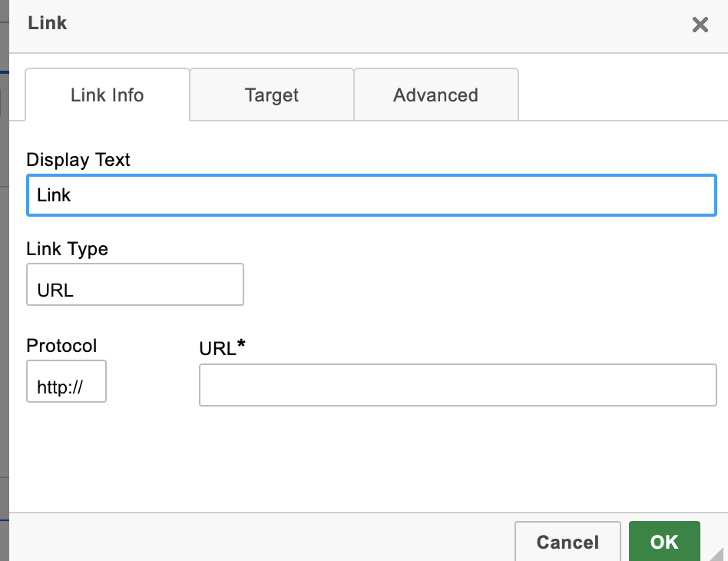Click into the Display Text field
728x561 pixels.
tap(371, 195)
